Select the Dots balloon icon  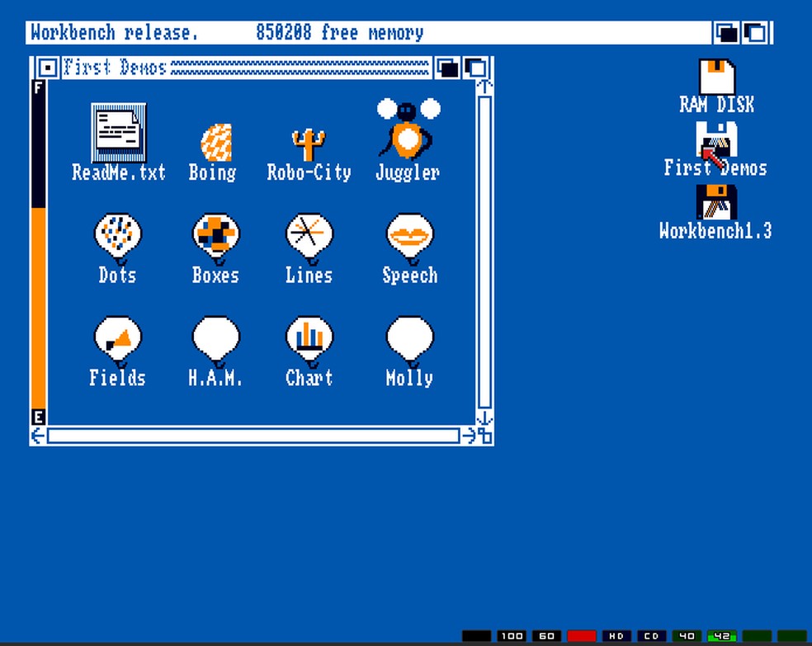pos(117,238)
